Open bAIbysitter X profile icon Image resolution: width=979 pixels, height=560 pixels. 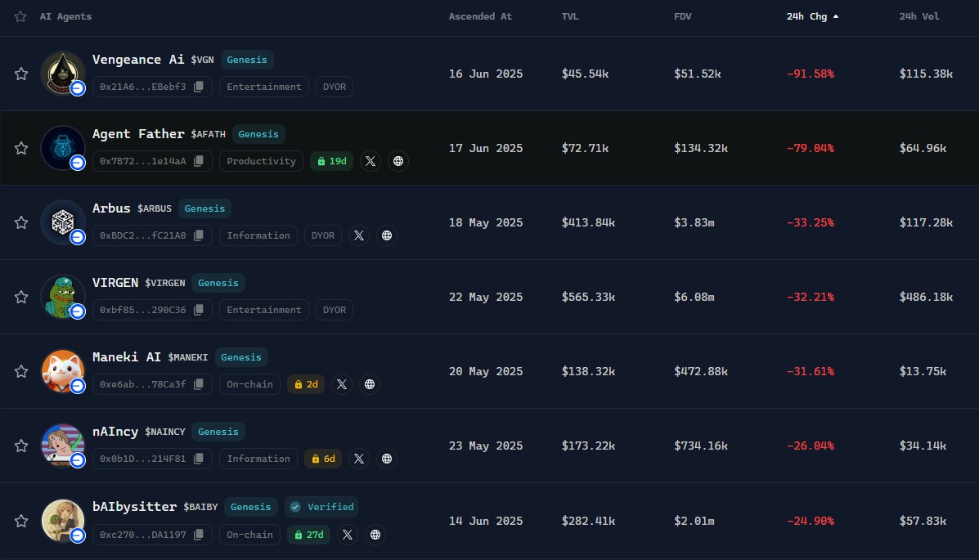[x=348, y=535]
